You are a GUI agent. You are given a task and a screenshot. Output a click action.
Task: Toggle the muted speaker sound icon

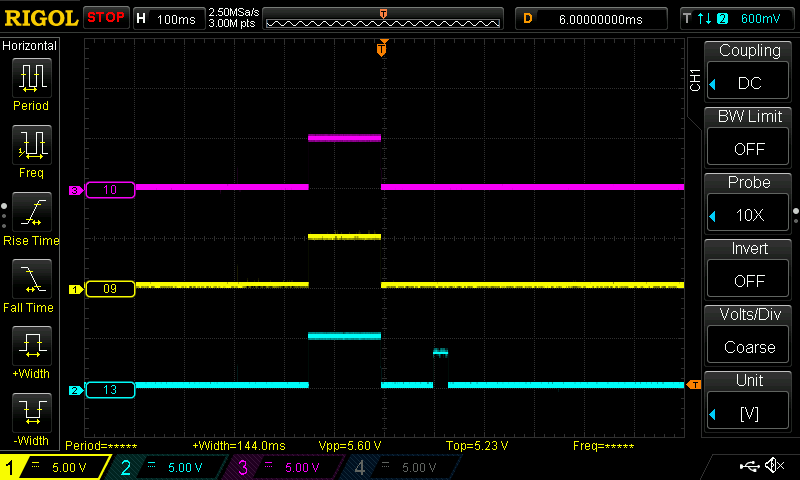[773, 466]
